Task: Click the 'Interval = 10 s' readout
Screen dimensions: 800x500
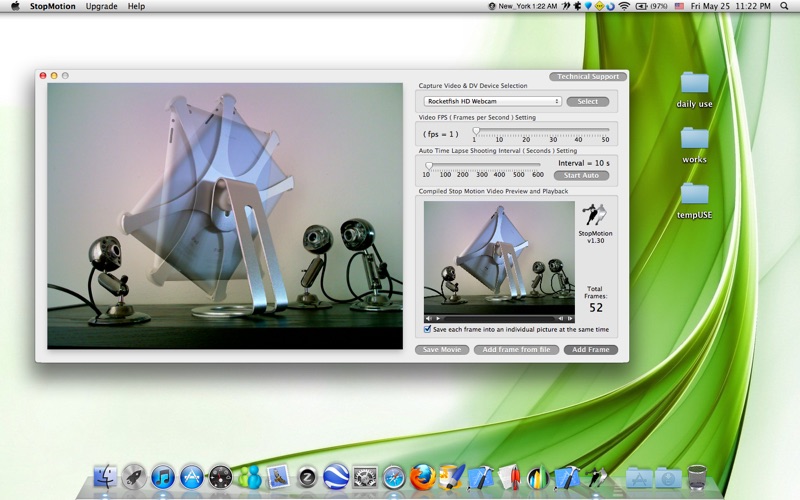Action: pyautogui.click(x=584, y=163)
